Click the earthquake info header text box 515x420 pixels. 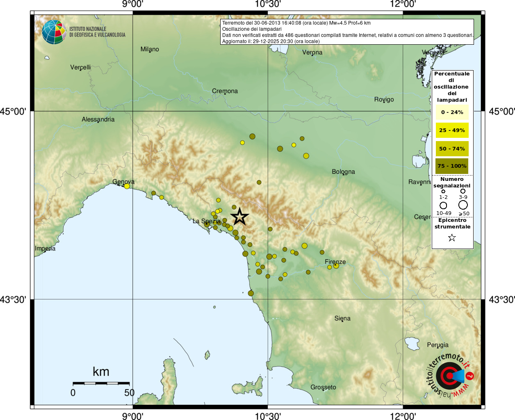click(x=347, y=32)
